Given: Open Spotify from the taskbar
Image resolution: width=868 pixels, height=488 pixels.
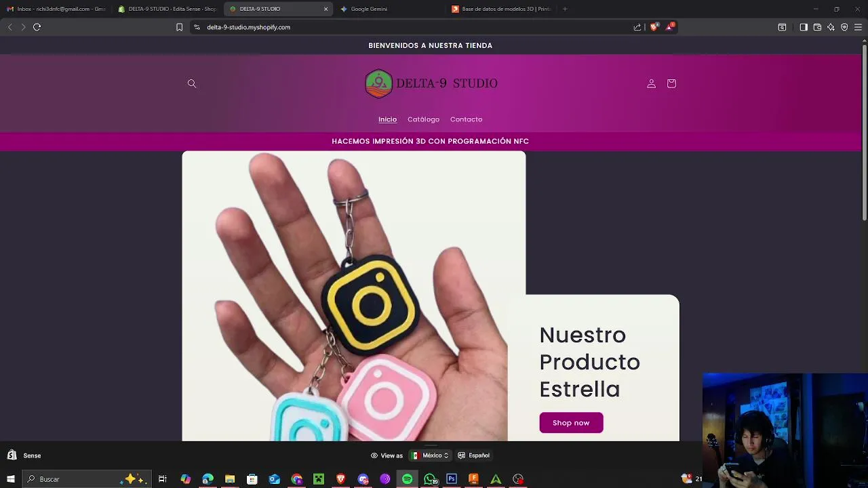Looking at the screenshot, I should click(x=407, y=479).
